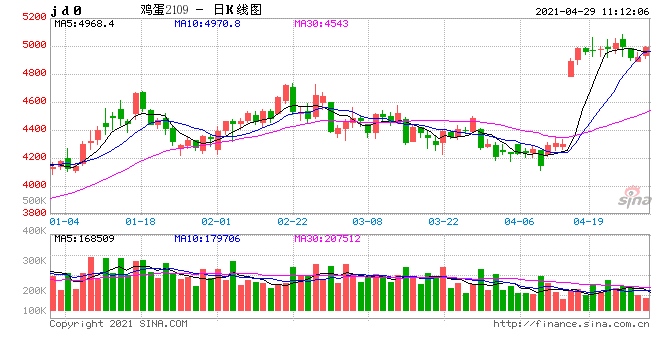Click the 04-19 date axis label
The height and width of the screenshot is (360, 660).
[588, 221]
